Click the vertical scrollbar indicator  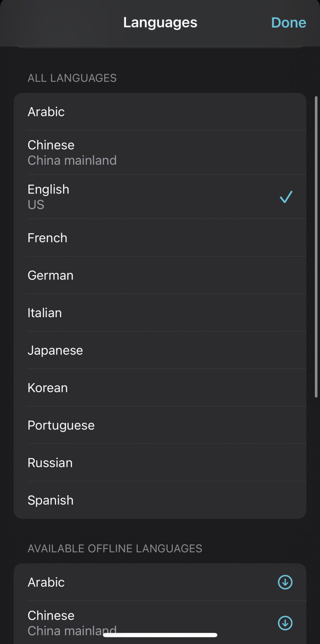coord(316,247)
